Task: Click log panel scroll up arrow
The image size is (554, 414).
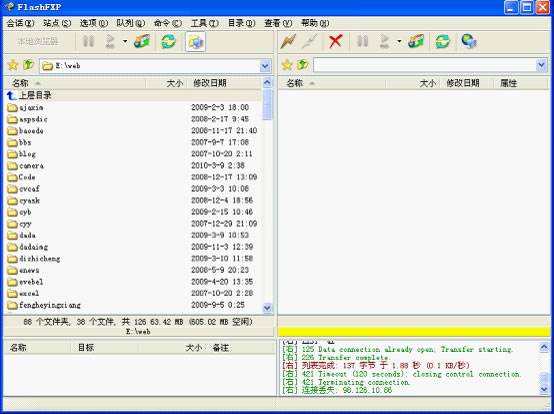Action: click(x=544, y=347)
